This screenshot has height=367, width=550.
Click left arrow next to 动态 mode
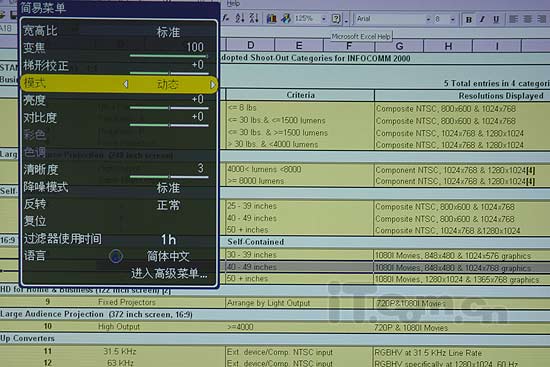(x=126, y=84)
